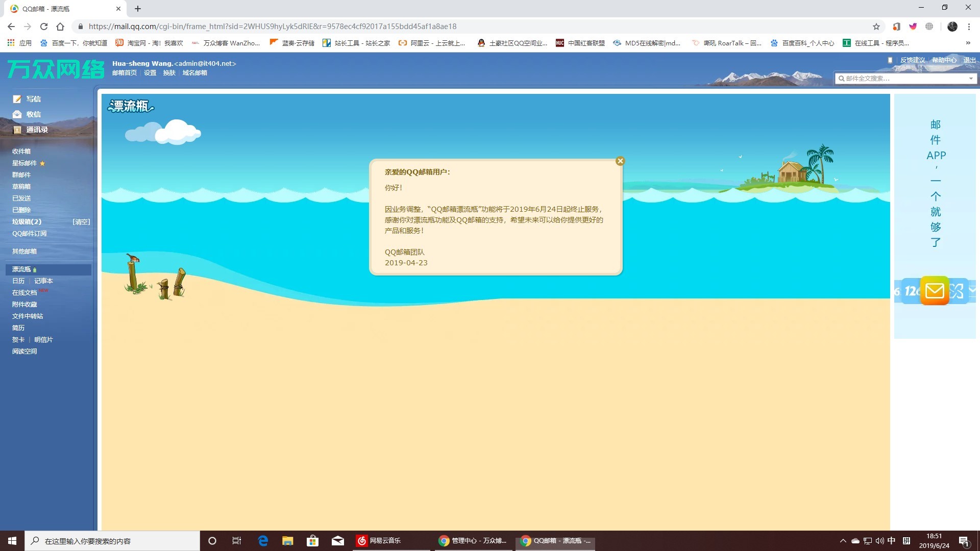Toggle the Chinese input mode indicator
This screenshot has height=551, width=980.
[x=891, y=541]
